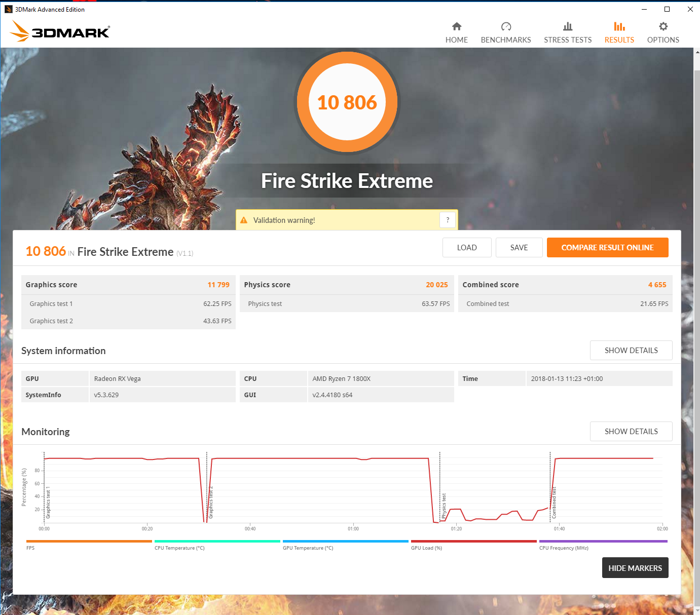Click the 62.25 FPS result value
The width and height of the screenshot is (700, 615).
[217, 304]
